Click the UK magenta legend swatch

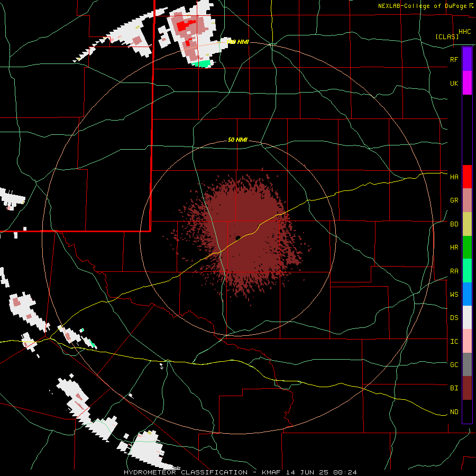pos(467,83)
